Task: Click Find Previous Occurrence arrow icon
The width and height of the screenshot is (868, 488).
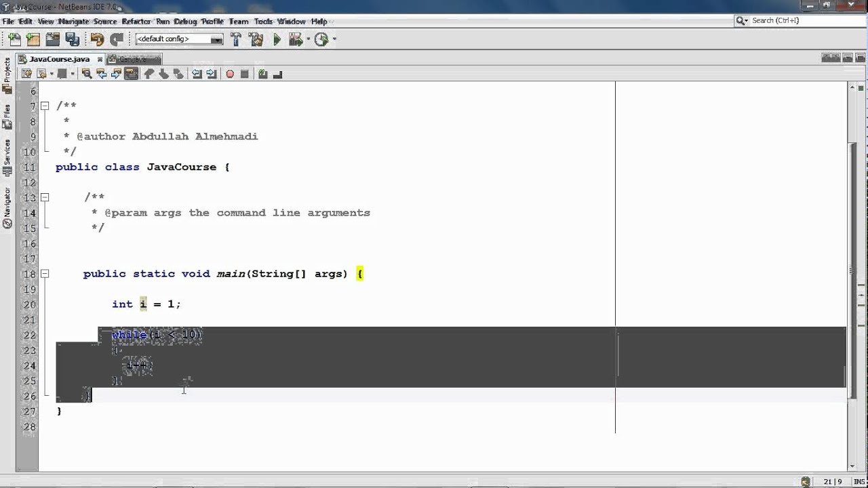Action: point(101,74)
